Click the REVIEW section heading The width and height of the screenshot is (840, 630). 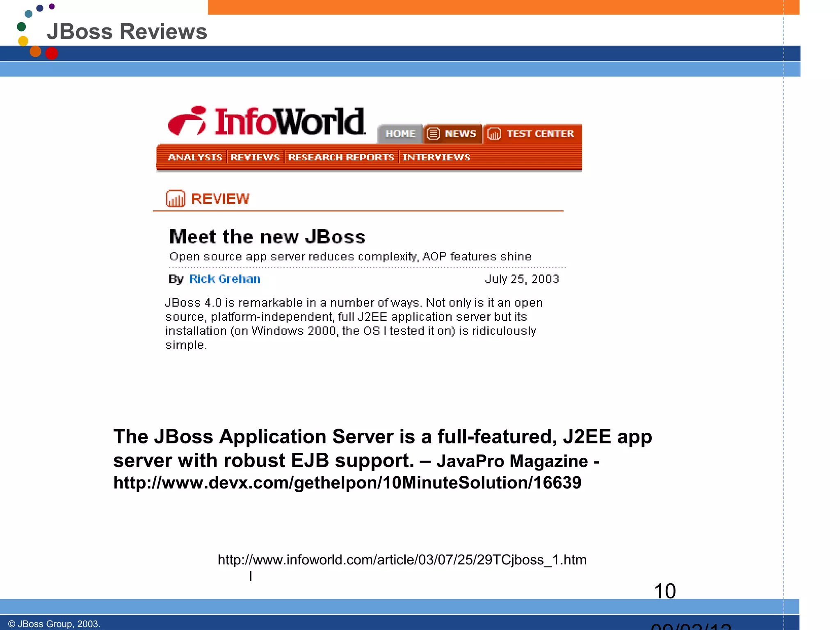[220, 199]
